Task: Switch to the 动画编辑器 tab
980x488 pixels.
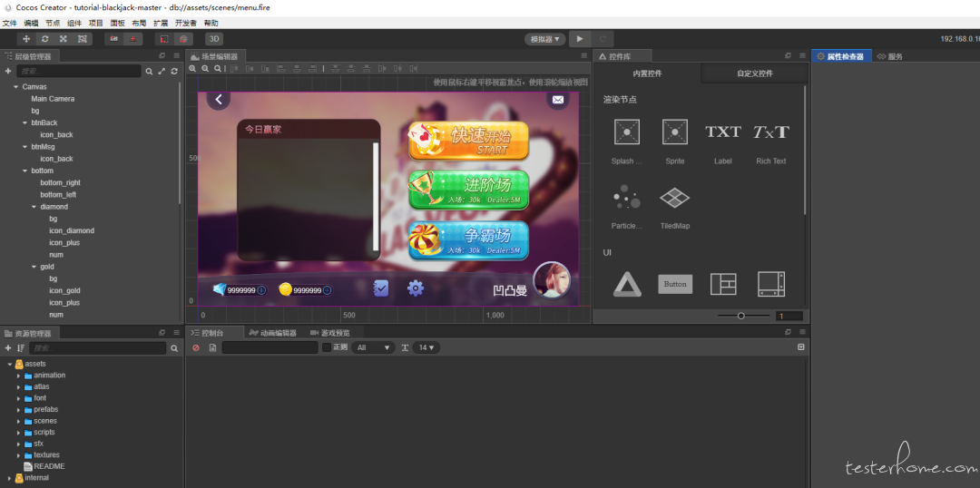Action: point(272,333)
